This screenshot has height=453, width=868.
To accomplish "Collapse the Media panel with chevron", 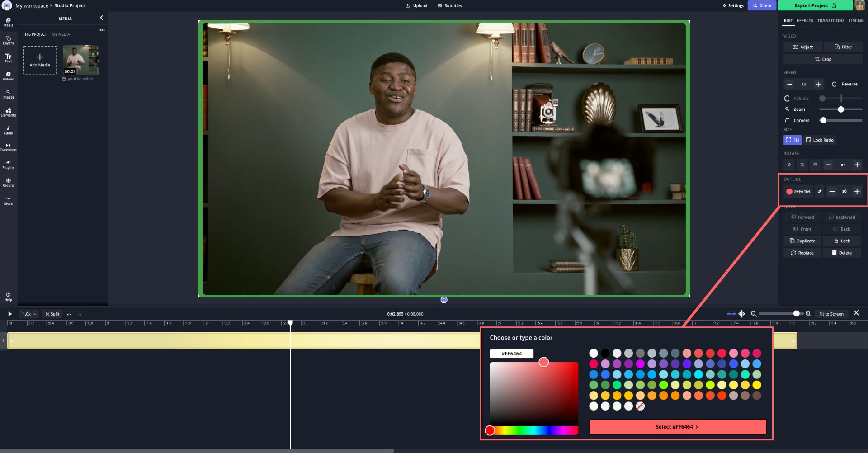I will [101, 18].
